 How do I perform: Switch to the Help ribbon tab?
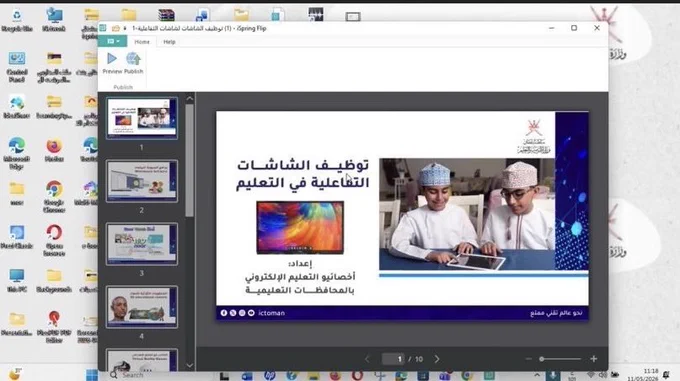(x=169, y=42)
